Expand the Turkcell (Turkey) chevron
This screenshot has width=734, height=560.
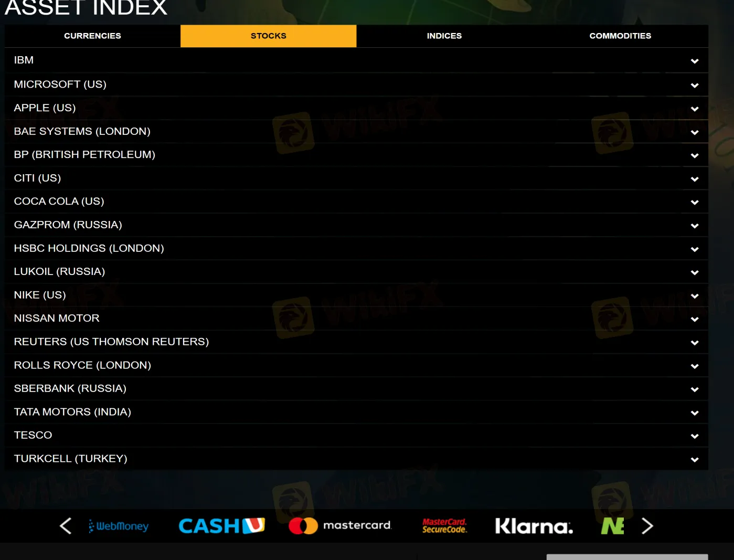point(695,460)
